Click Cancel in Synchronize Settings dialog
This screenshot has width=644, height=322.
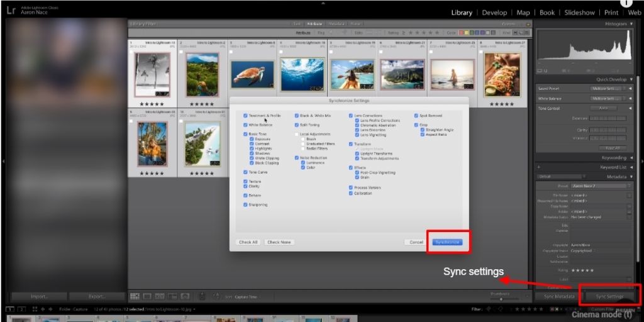pos(416,242)
